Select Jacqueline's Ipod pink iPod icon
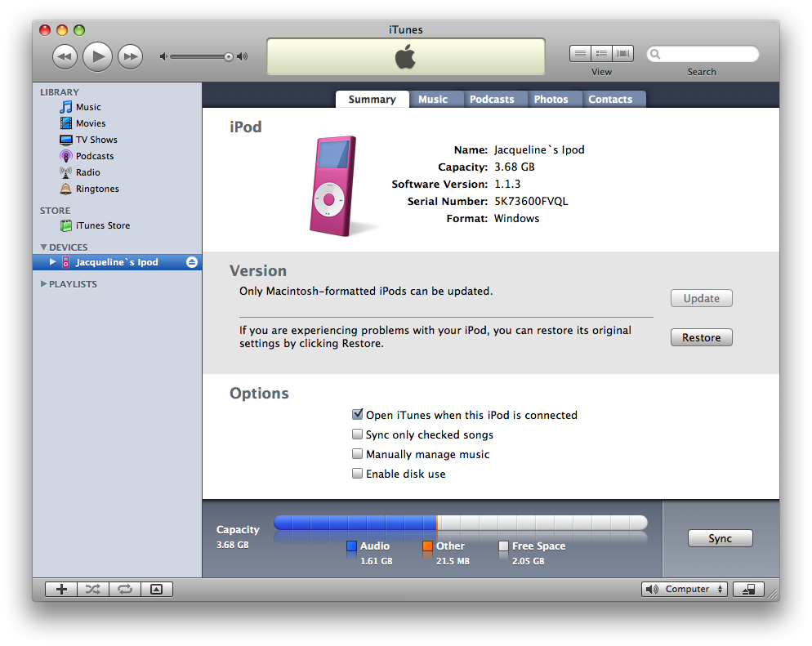Image resolution: width=812 pixels, height=646 pixels. [66, 262]
